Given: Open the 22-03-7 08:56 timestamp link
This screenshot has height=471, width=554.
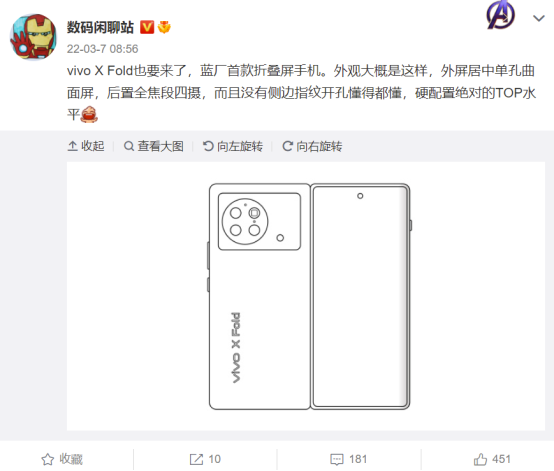Looking at the screenshot, I should (x=102, y=49).
